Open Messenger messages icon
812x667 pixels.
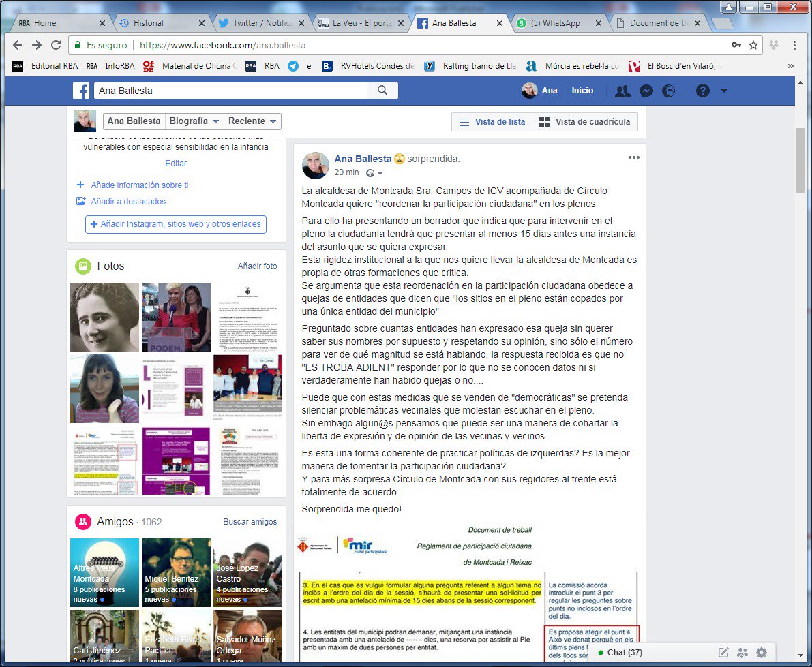[x=646, y=91]
